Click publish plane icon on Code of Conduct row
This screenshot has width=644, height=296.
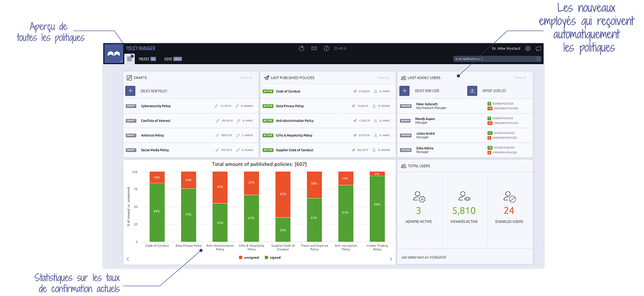(x=355, y=91)
